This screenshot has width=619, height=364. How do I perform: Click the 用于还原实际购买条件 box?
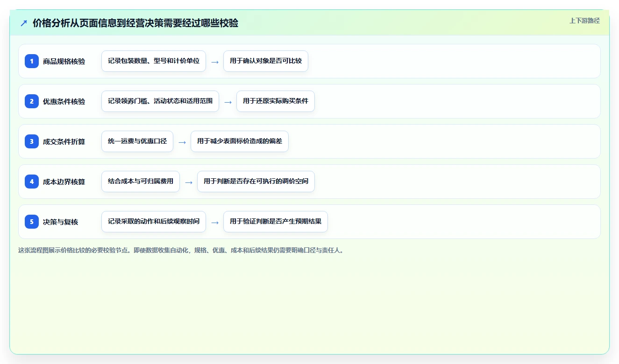tap(276, 101)
